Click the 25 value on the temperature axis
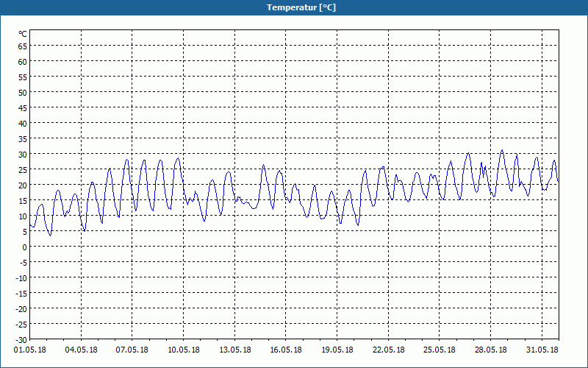588x368 pixels. (23, 170)
